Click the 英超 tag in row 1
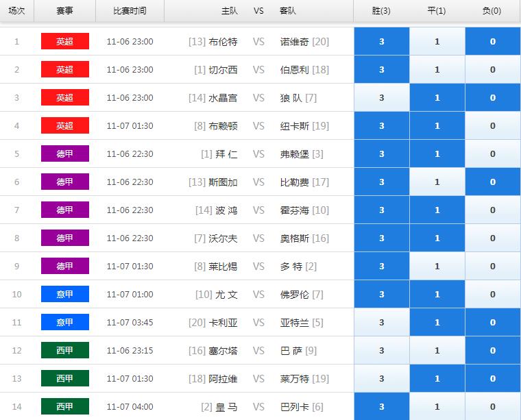521x420 pixels. [65, 41]
